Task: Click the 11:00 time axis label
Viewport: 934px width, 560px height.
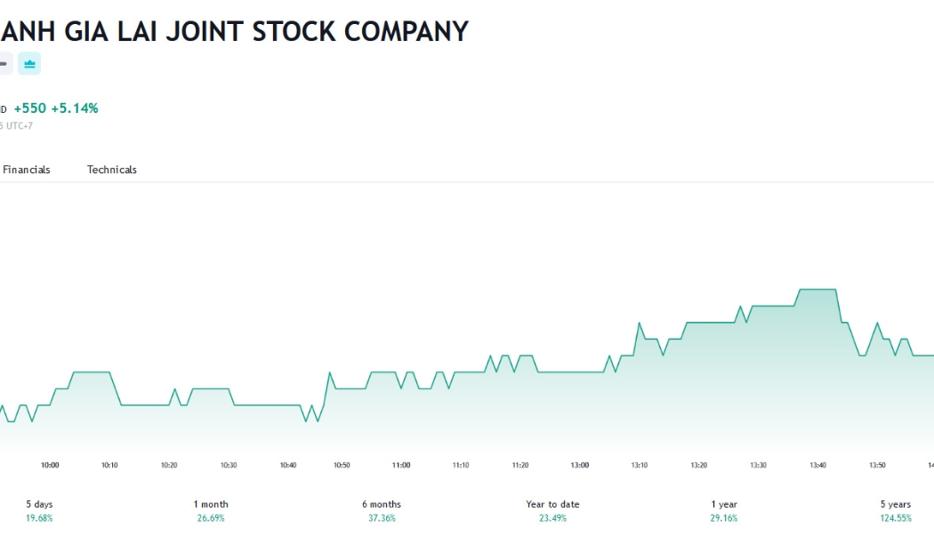Action: [401, 466]
